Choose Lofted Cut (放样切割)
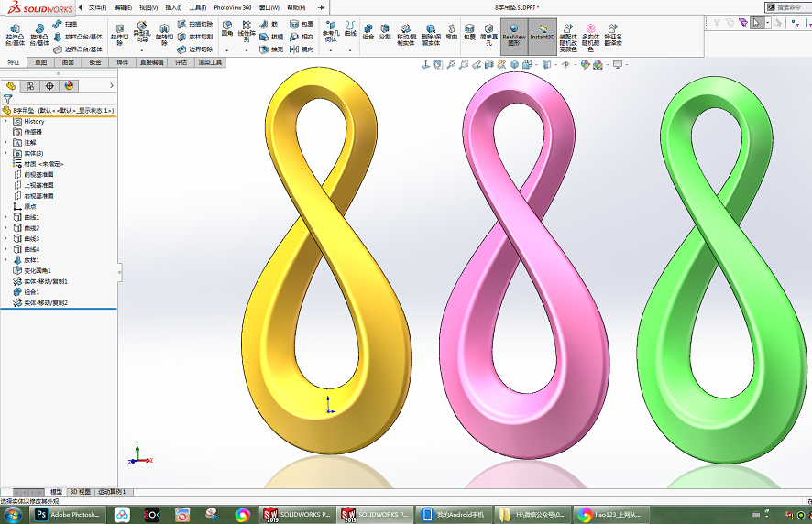 pos(195,37)
